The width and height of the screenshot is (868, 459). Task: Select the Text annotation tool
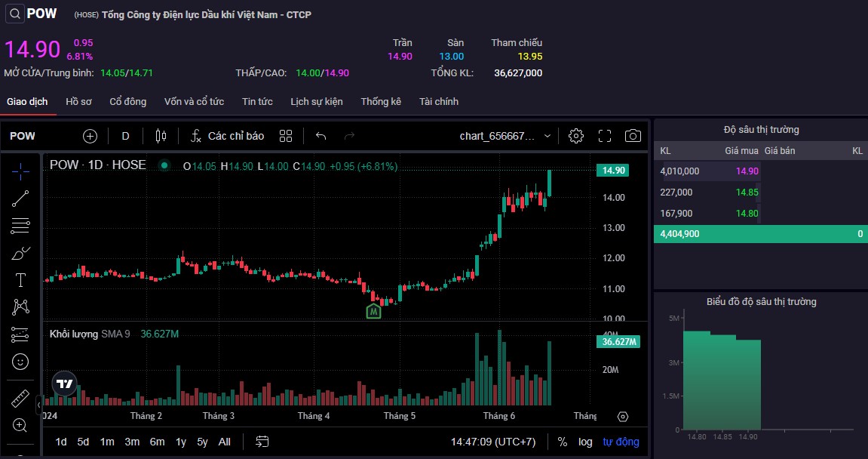coord(20,280)
